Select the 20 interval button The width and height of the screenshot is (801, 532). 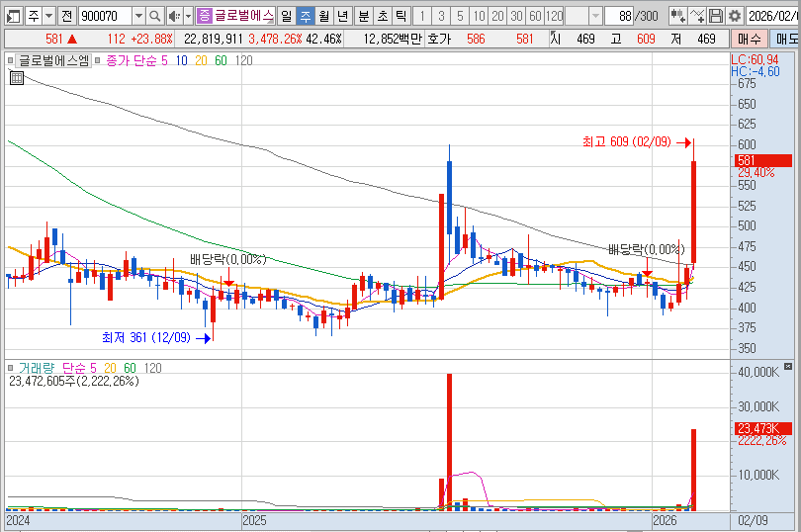[497, 17]
